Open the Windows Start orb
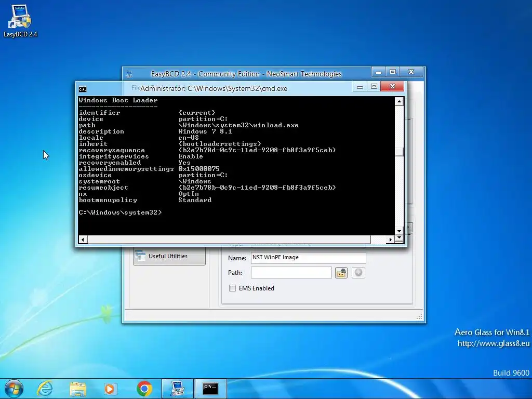The width and height of the screenshot is (532, 399). tap(14, 389)
